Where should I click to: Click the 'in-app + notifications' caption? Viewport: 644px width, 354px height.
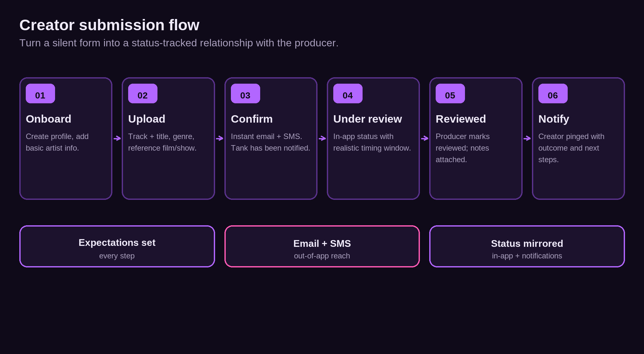coord(527,256)
